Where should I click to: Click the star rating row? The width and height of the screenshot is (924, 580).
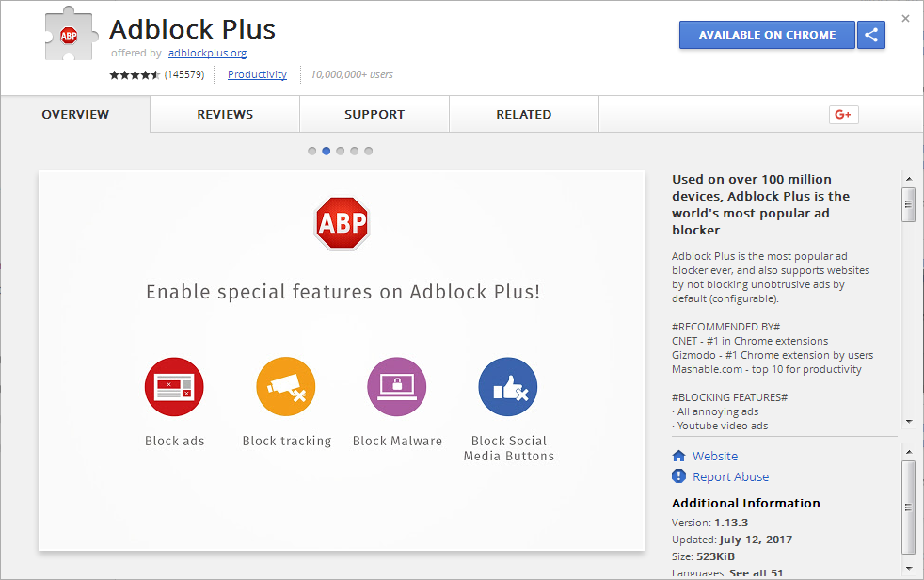[135, 75]
